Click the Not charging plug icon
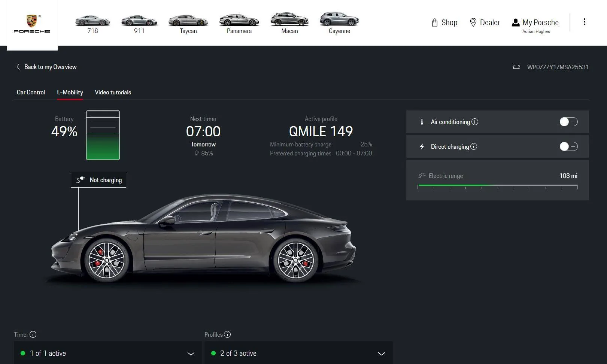 (x=81, y=180)
